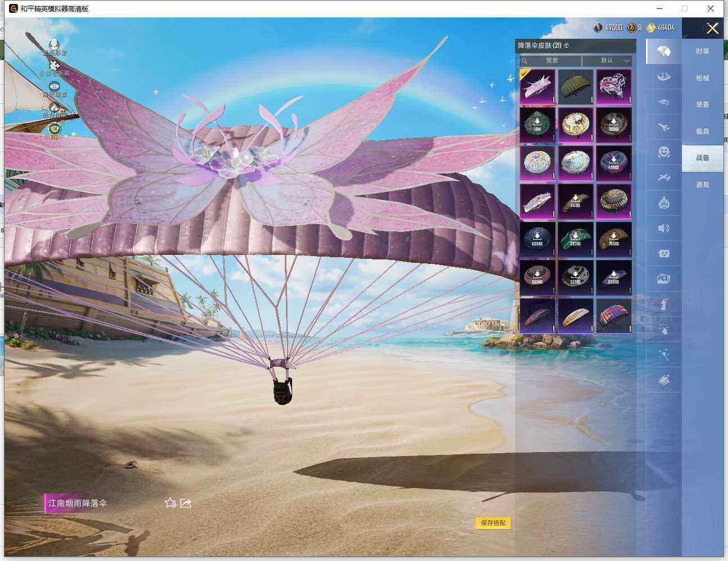Open the character avatar icon above the 213 badge
The height and width of the screenshot is (561, 728).
tap(54, 107)
